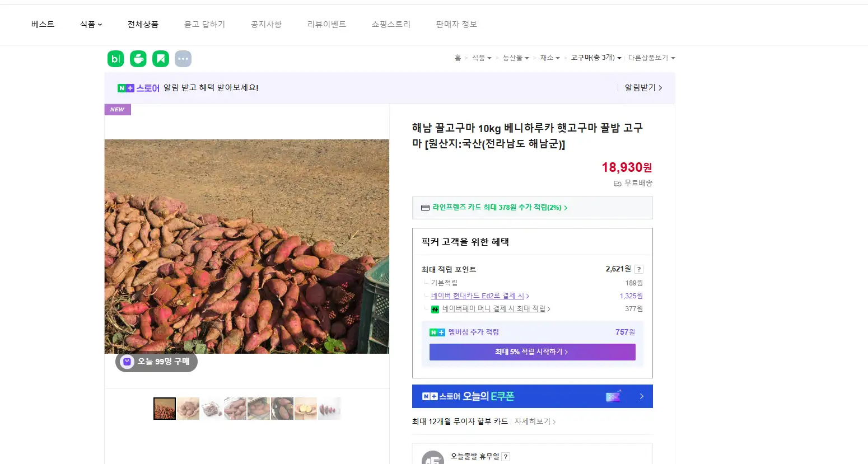Click the green Naver Blog share icon
The height and width of the screenshot is (464, 868).
click(115, 59)
